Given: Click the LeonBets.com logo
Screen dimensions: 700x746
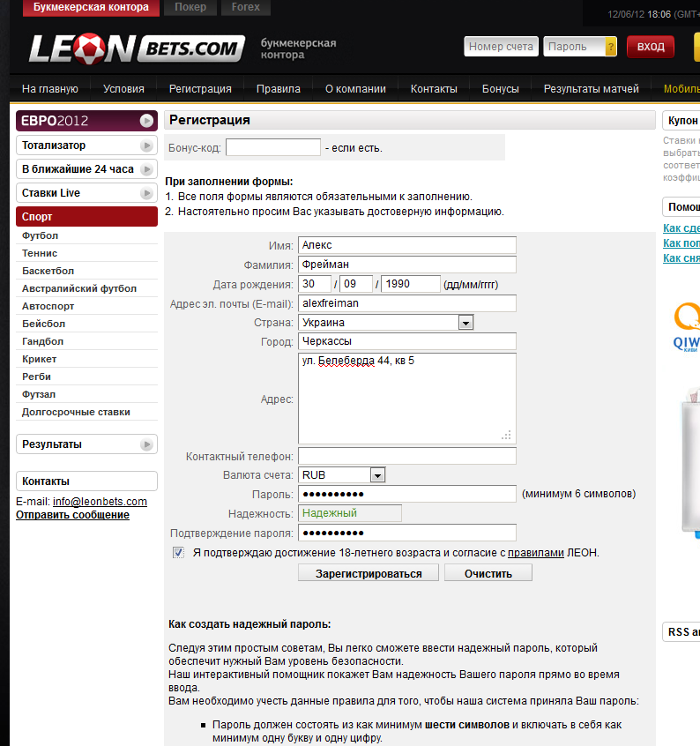Looking at the screenshot, I should tap(137, 48).
